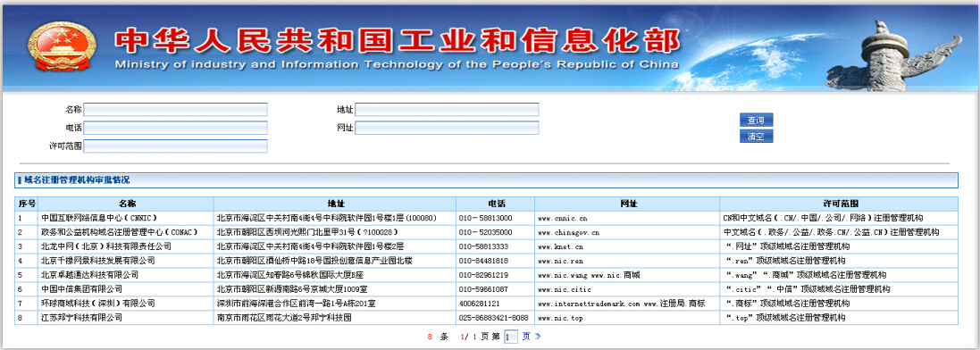Image resolution: width=980 pixels, height=350 pixels.
Task: Click the next page arrow icon
Action: (x=538, y=337)
